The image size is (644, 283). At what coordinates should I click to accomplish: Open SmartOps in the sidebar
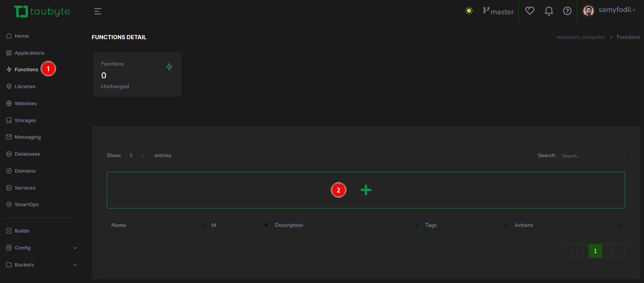26,204
